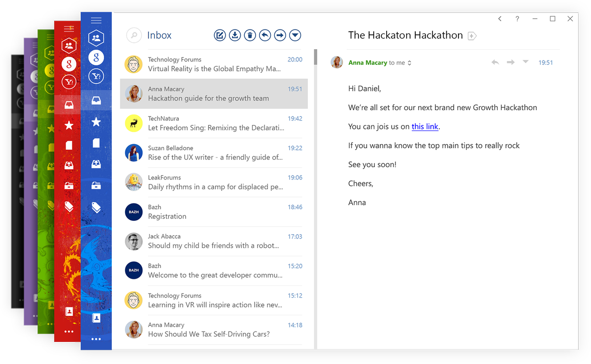Open Drafts page icon in blue sidebar
Screen dimensions: 591x364
(x=96, y=143)
